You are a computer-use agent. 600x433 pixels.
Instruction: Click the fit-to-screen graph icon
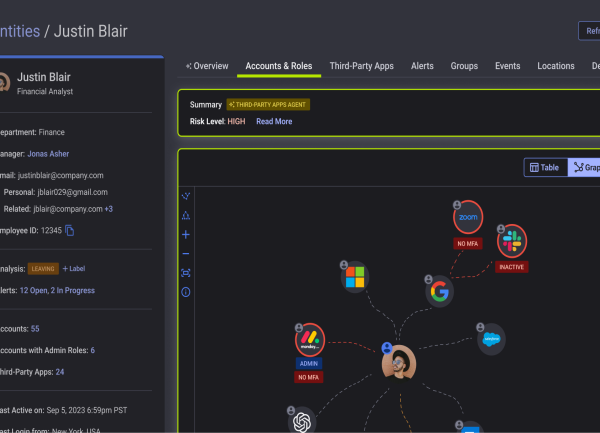[x=186, y=273]
